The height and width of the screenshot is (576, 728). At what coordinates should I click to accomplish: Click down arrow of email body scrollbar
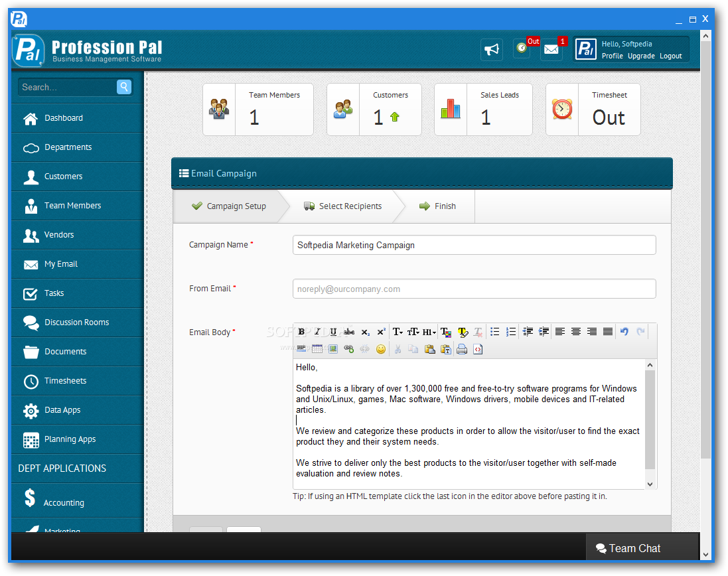pyautogui.click(x=650, y=484)
